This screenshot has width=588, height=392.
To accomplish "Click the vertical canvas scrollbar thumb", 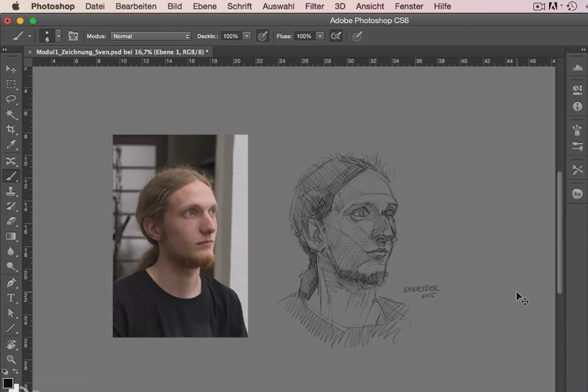I will coord(560,232).
